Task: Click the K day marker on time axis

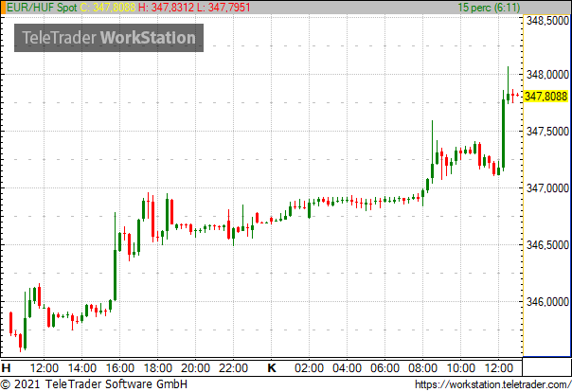Action: click(x=272, y=367)
